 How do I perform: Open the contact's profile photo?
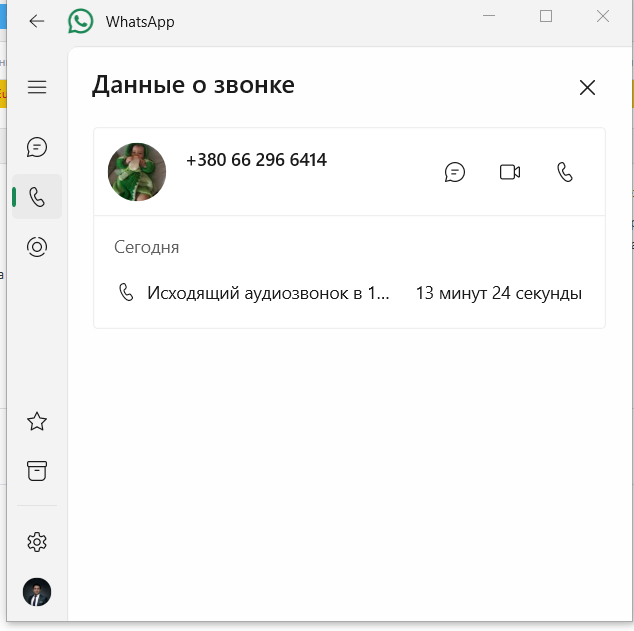point(137,172)
